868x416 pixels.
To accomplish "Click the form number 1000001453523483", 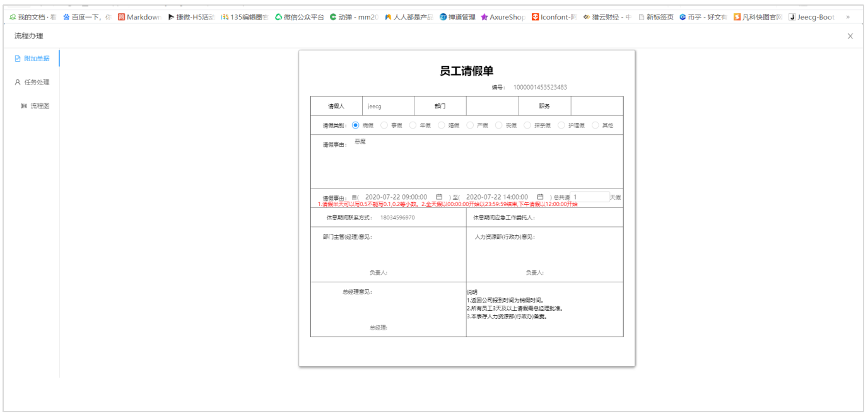I will pyautogui.click(x=540, y=87).
